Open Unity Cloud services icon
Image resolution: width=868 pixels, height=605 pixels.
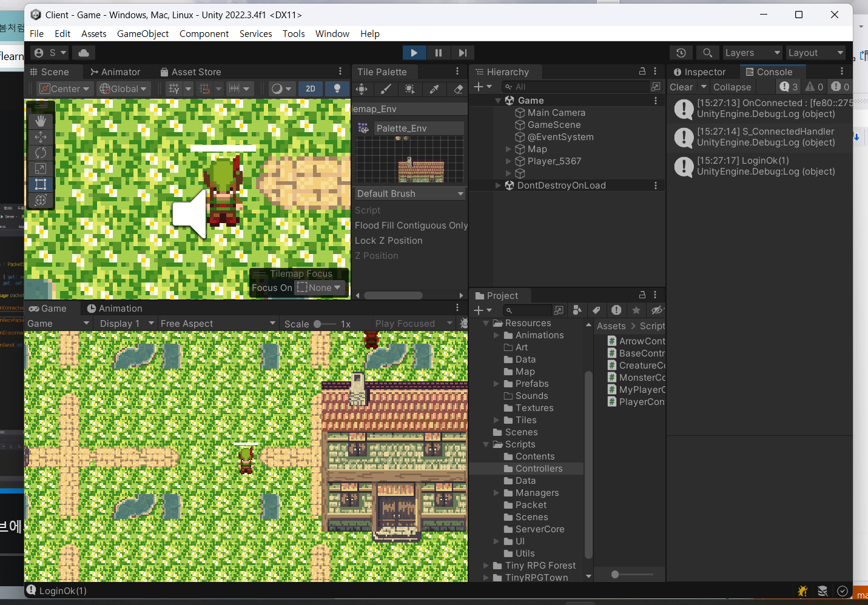pos(84,53)
